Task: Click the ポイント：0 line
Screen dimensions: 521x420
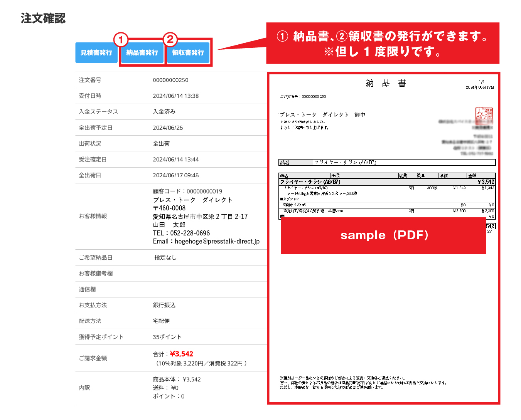Action: pyautogui.click(x=169, y=396)
